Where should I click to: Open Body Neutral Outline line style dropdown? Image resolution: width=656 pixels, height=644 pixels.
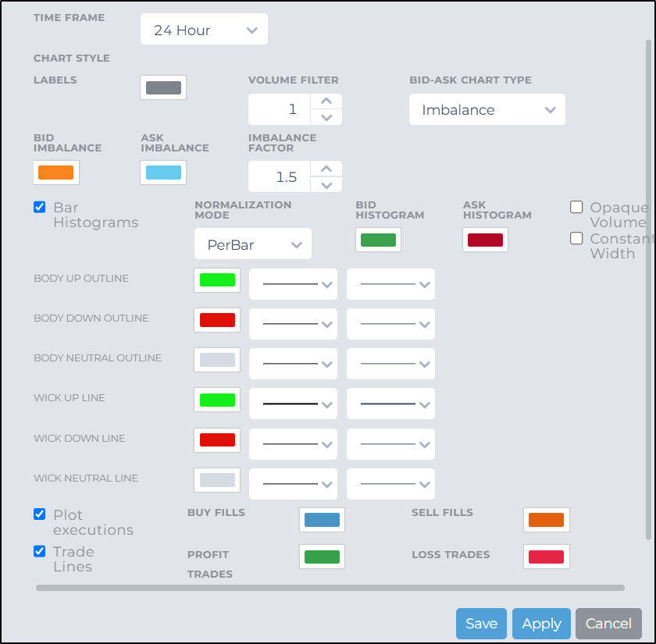[x=293, y=364]
